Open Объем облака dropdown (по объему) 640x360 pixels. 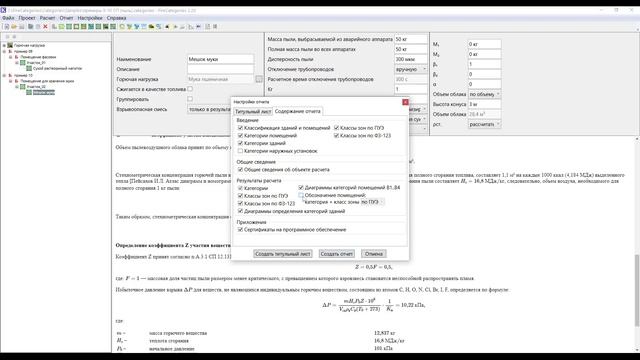click(484, 94)
